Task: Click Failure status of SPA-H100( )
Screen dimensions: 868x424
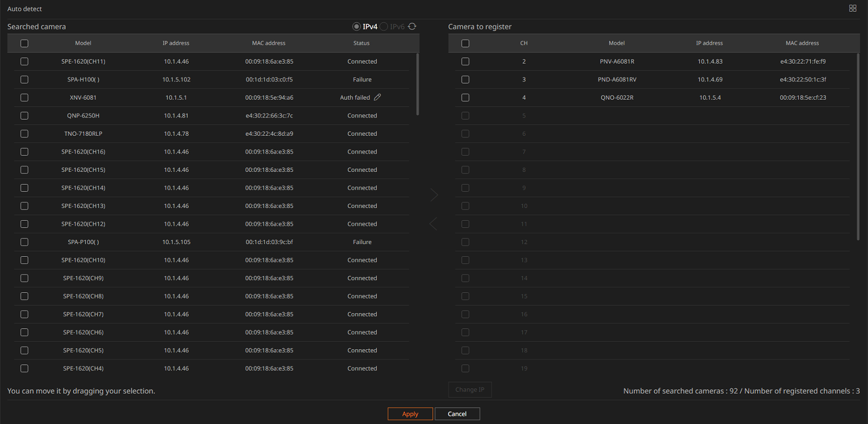Action: click(x=362, y=79)
